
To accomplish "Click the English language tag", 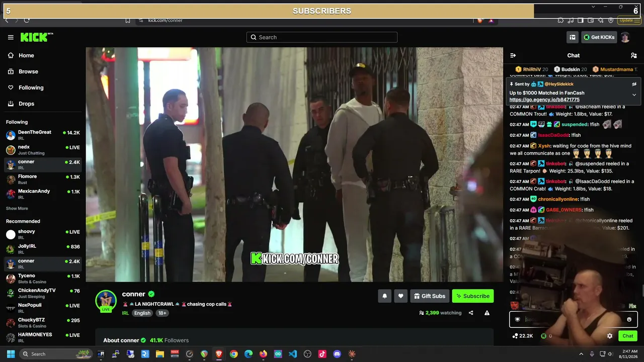I will 142,313.
